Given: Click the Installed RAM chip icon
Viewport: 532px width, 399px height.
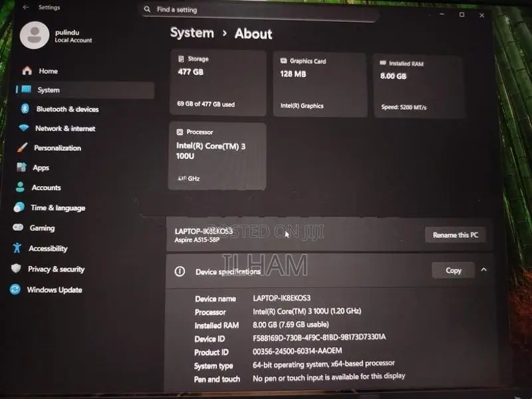Looking at the screenshot, I should click(383, 63).
